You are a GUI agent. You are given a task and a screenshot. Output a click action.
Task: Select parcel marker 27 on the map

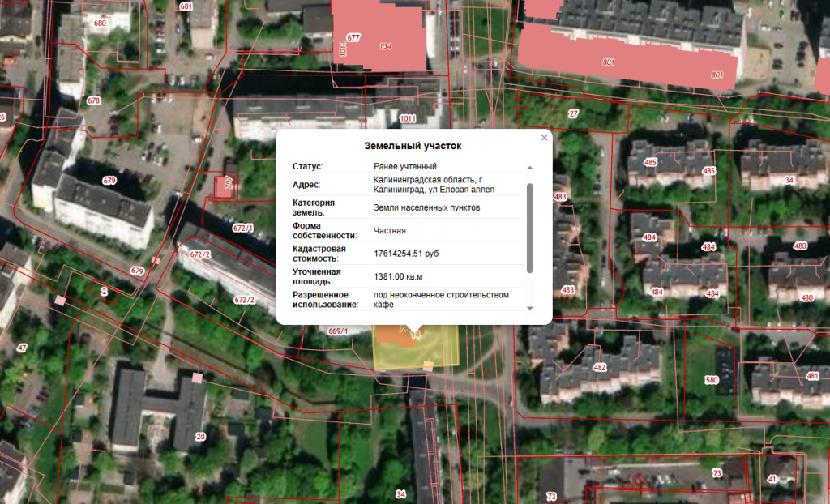pyautogui.click(x=573, y=114)
